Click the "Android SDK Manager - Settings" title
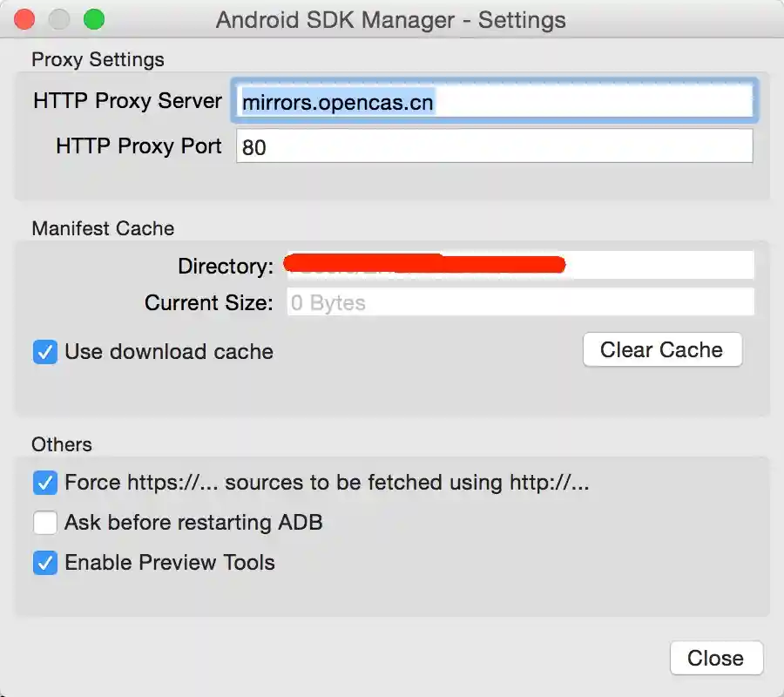Screen dimensions: 784x697 click(392, 19)
